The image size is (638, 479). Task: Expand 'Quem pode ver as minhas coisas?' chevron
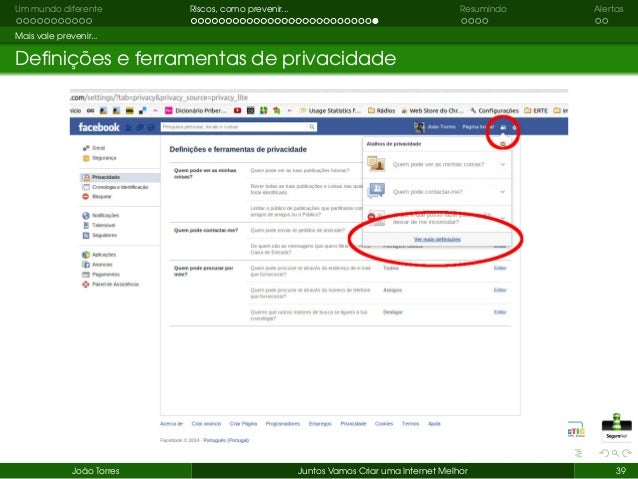pos(503,164)
